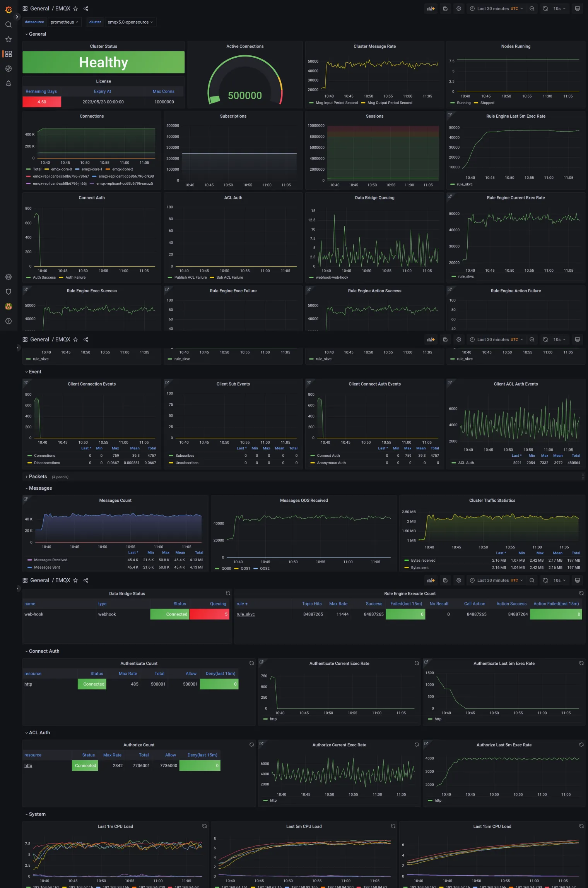
Task: Click the Authenticate Count refresh-arrows icon
Action: click(251, 663)
